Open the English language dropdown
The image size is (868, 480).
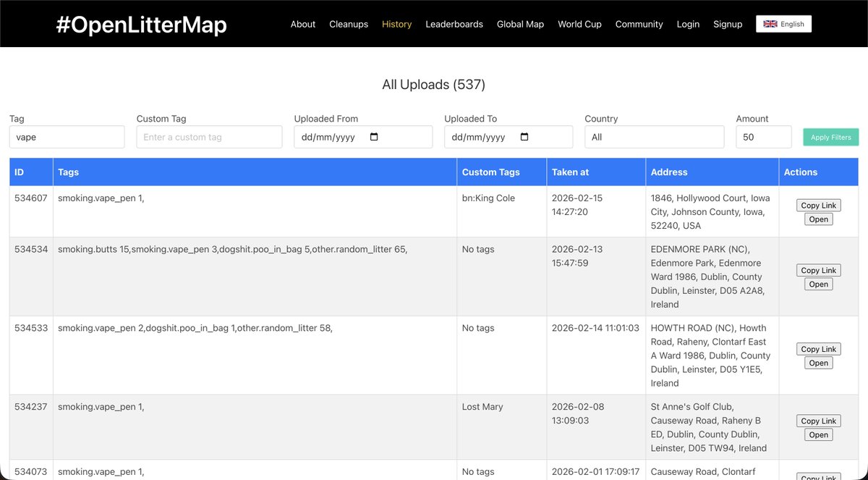coord(783,24)
